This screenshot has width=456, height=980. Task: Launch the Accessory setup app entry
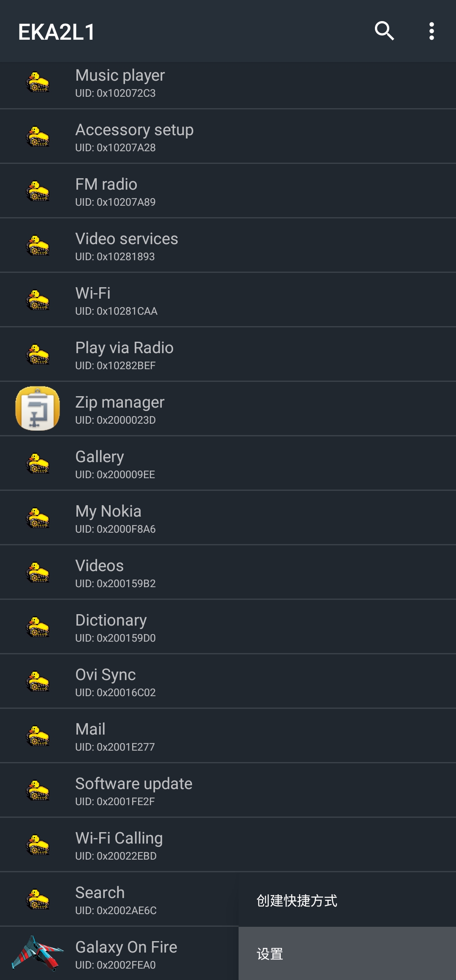[x=228, y=136]
